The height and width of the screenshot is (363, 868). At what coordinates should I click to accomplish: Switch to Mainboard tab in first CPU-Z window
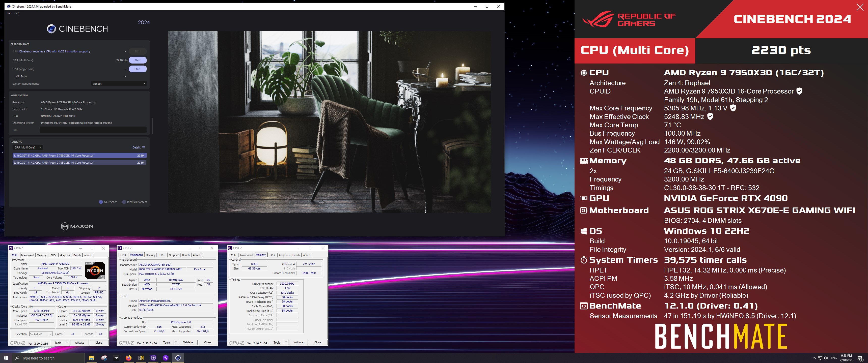click(x=28, y=255)
